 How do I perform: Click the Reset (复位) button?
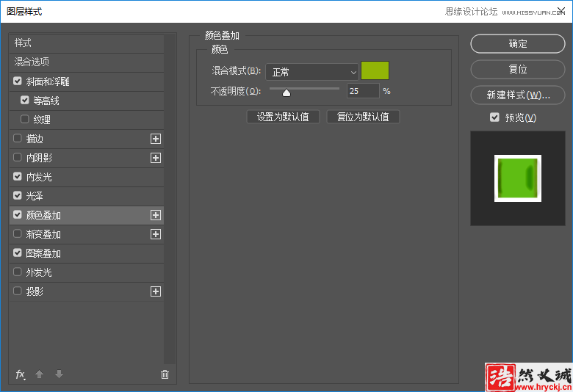pyautogui.click(x=518, y=70)
